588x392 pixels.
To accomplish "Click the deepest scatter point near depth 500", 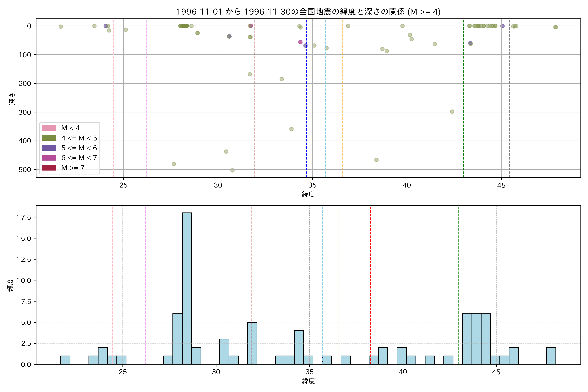I will click(x=232, y=171).
